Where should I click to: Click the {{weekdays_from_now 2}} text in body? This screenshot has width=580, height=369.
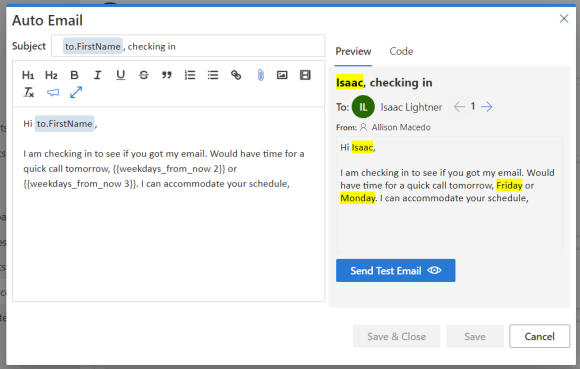tap(169, 169)
